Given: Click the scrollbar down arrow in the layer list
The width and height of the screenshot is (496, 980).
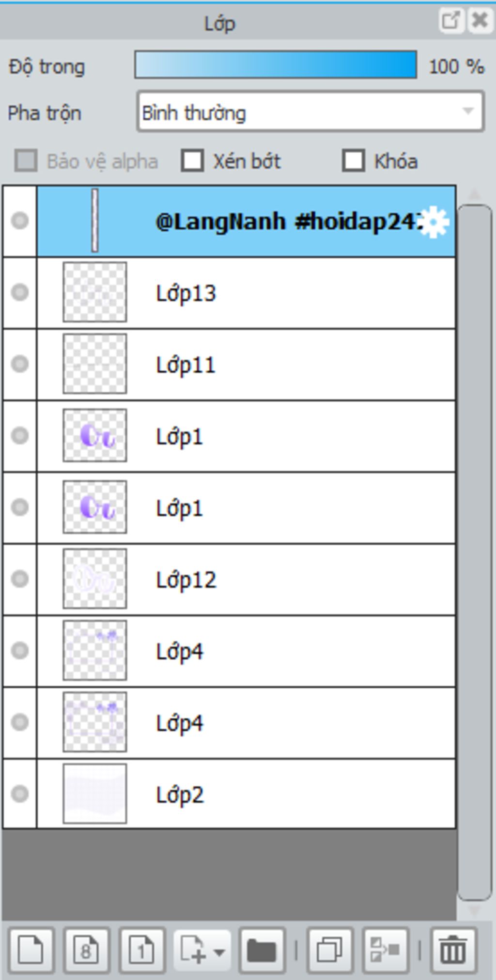Looking at the screenshot, I should click(474, 910).
